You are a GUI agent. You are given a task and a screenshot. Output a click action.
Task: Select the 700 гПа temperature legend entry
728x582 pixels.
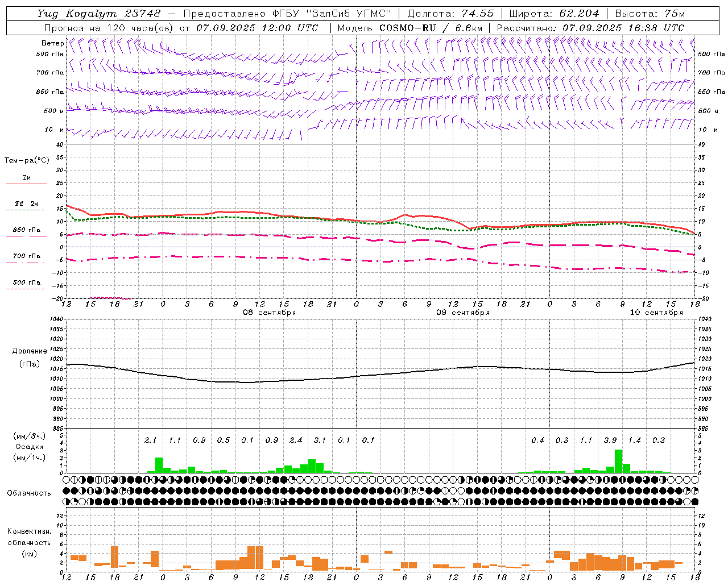[26, 256]
